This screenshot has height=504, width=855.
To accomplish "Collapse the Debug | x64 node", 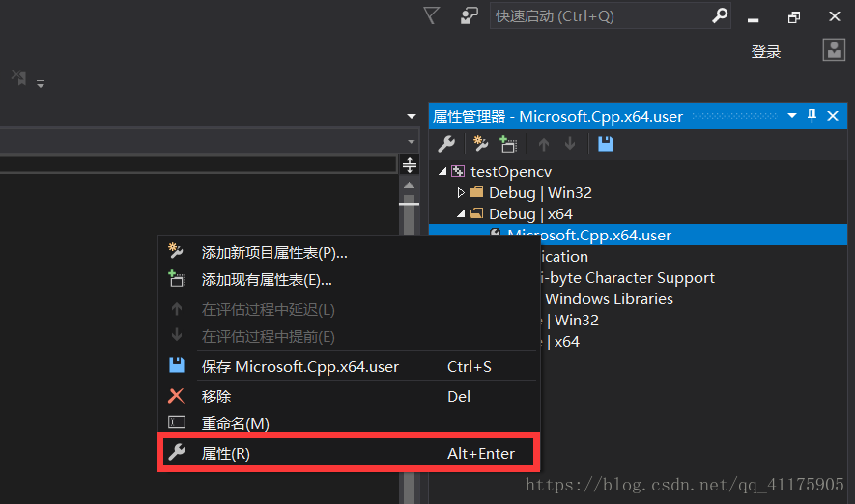I will (461, 214).
